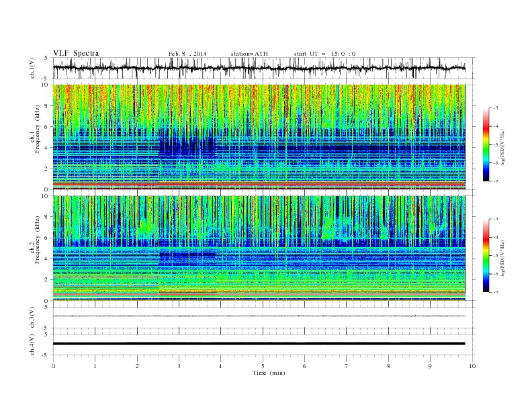
Task: Click inside the ch.2 spectrogram panel
Action: [259, 248]
